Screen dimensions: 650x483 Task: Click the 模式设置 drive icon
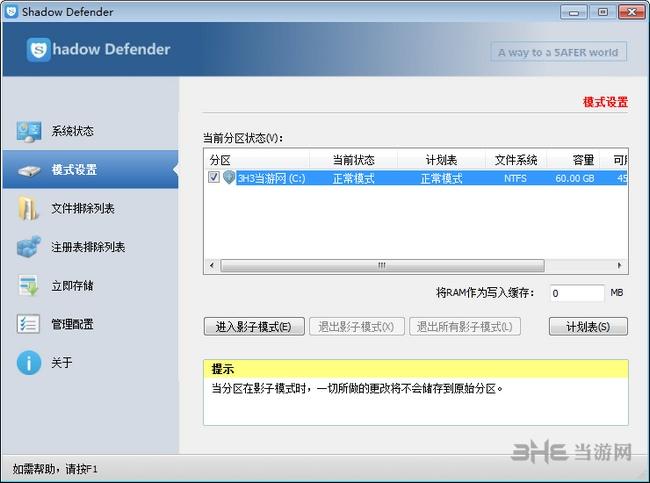click(x=29, y=170)
